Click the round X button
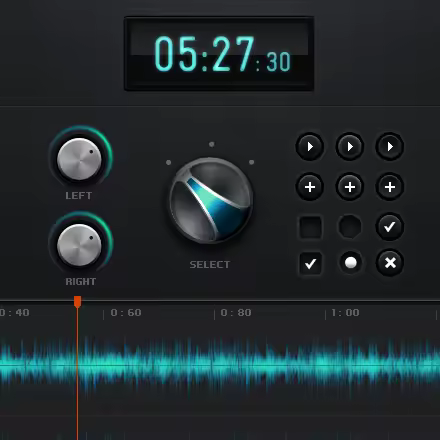The width and height of the screenshot is (440, 440). pos(390,263)
